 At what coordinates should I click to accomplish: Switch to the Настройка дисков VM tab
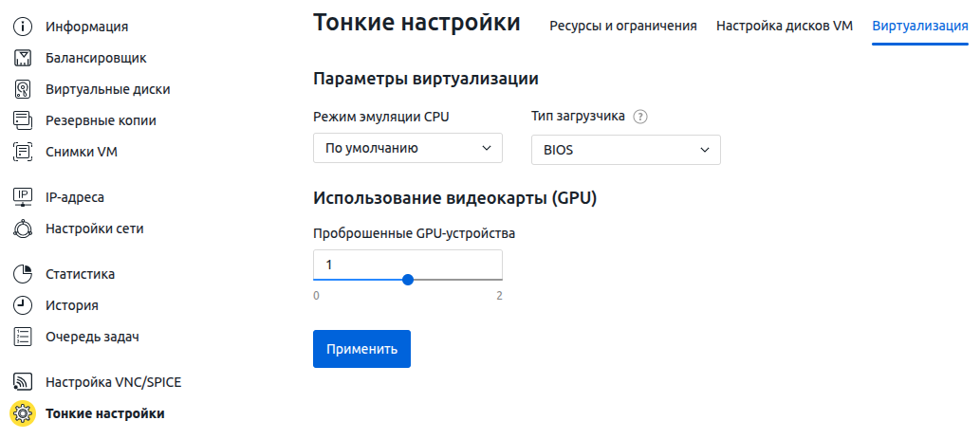[785, 27]
